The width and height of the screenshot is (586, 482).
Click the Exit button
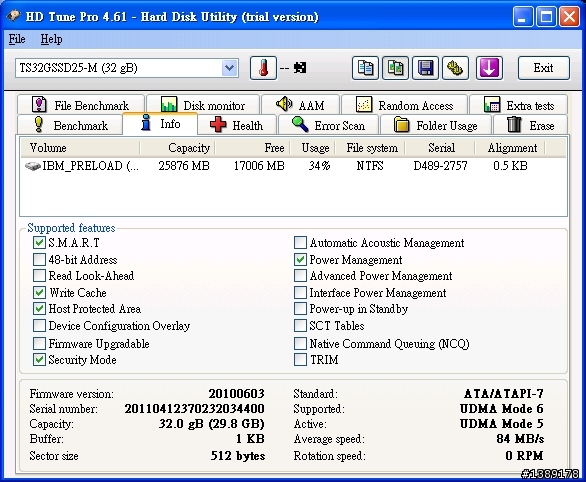pyautogui.click(x=543, y=68)
